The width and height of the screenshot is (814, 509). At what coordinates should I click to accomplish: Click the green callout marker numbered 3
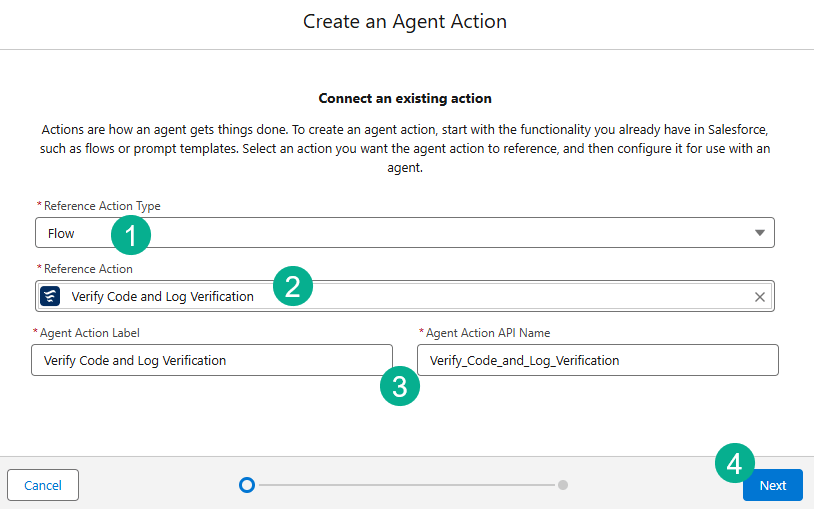400,387
